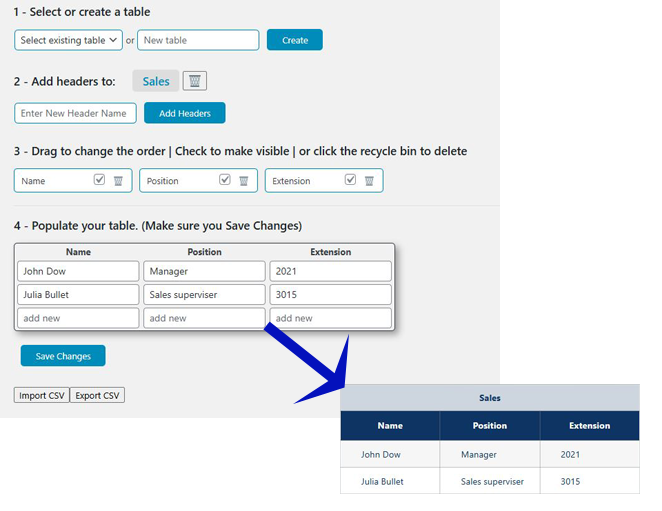Click the 3015 extension cell
Image resolution: width=662 pixels, height=511 pixels.
click(330, 295)
